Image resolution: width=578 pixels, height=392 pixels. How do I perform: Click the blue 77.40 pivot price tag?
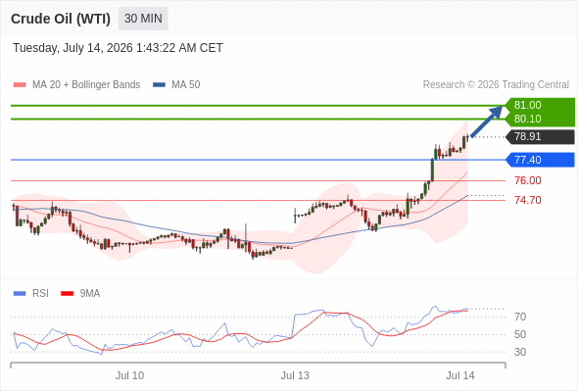540,160
